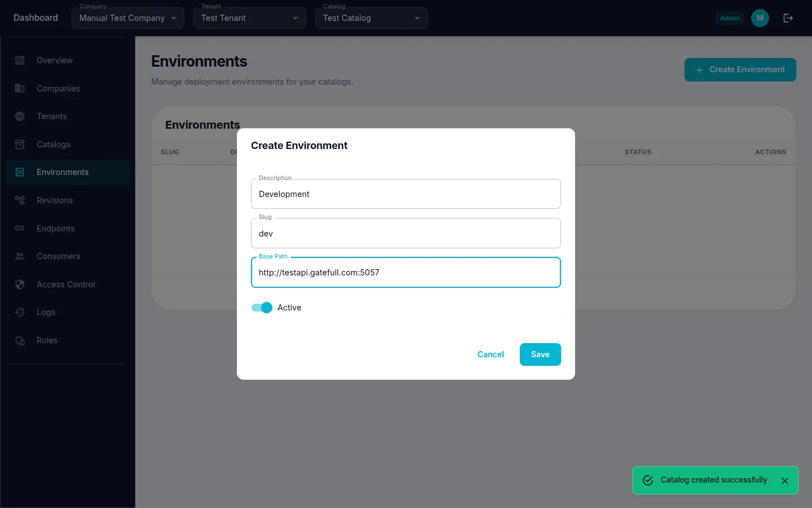Click the Logs clock icon
This screenshot has height=508, width=812.
[x=20, y=312]
